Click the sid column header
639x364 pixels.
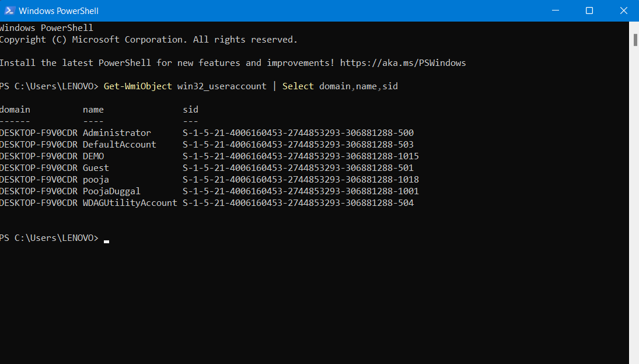click(190, 110)
